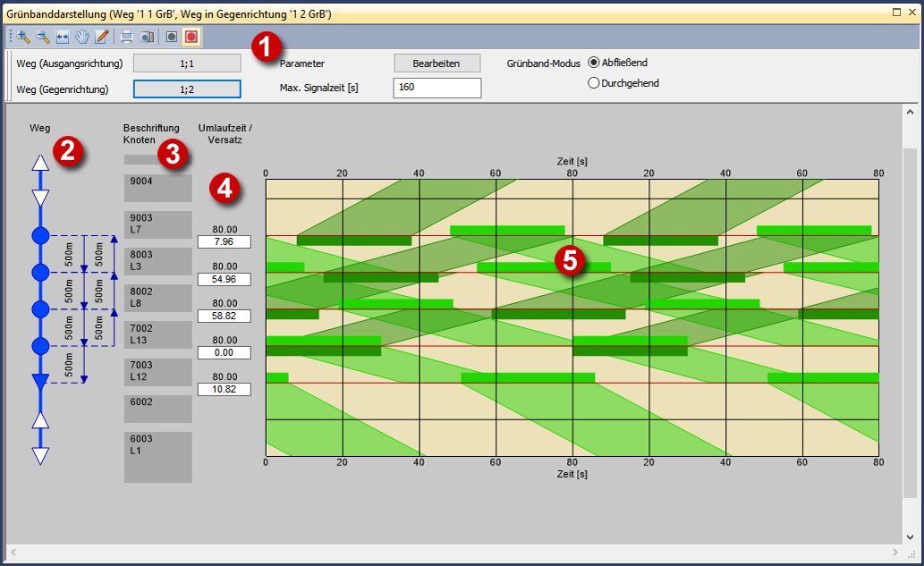Select the pencil edit tool
This screenshot has height=566, width=924.
102,37
